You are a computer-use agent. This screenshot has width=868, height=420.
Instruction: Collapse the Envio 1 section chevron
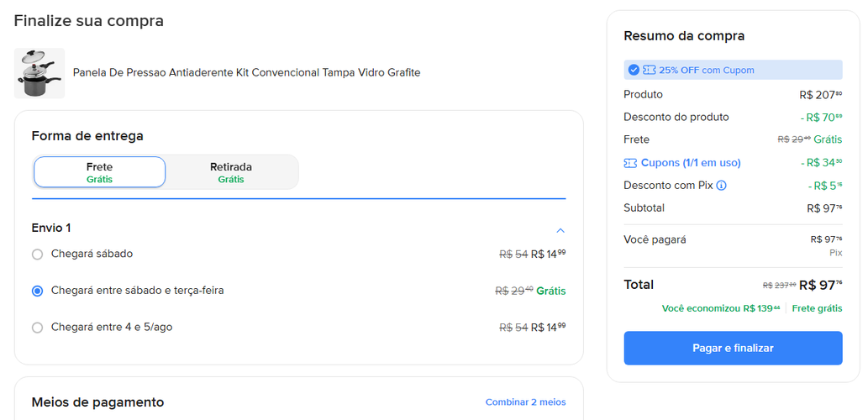pos(560,230)
